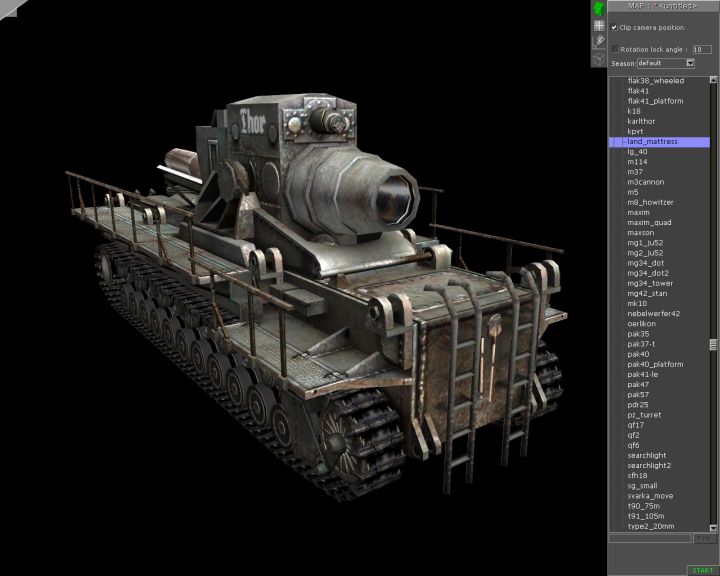The width and height of the screenshot is (720, 576).
Task: Pick searchlight2 in the entity list
Action: (649, 465)
